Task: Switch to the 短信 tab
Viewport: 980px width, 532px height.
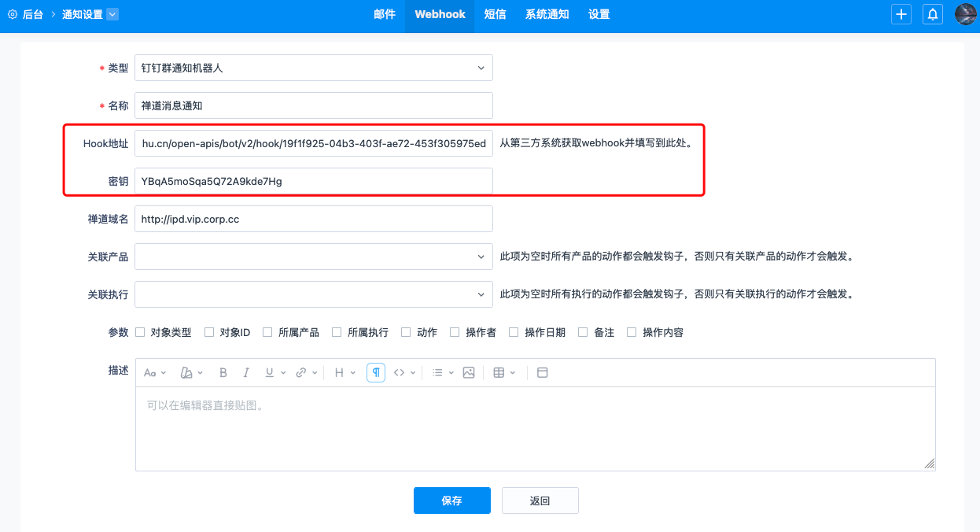Action: [x=496, y=14]
